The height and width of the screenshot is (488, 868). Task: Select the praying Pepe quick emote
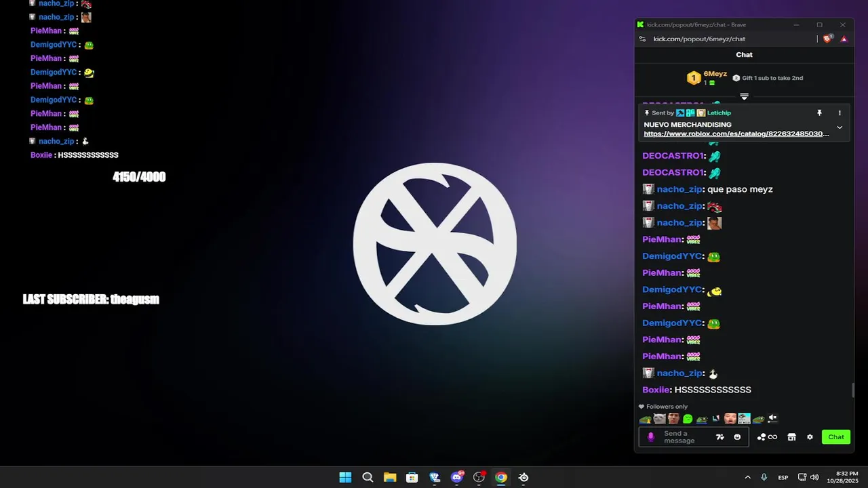645,419
